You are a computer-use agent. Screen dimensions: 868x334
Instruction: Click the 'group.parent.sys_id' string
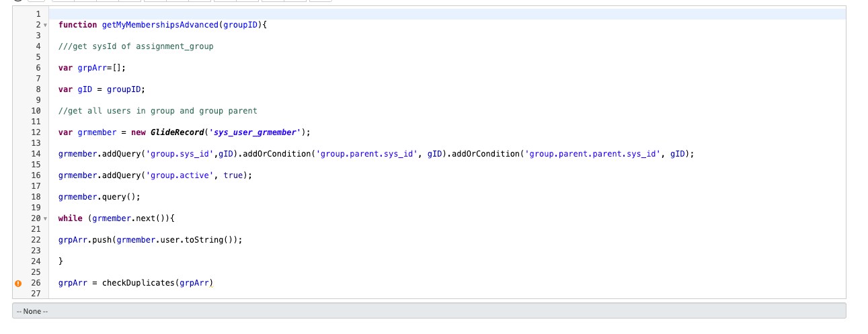(x=366, y=154)
